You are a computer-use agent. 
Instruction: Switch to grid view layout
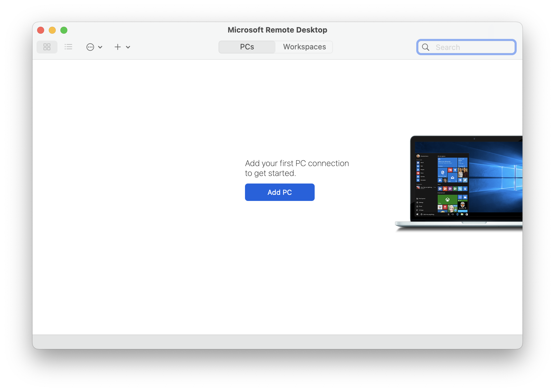[47, 47]
